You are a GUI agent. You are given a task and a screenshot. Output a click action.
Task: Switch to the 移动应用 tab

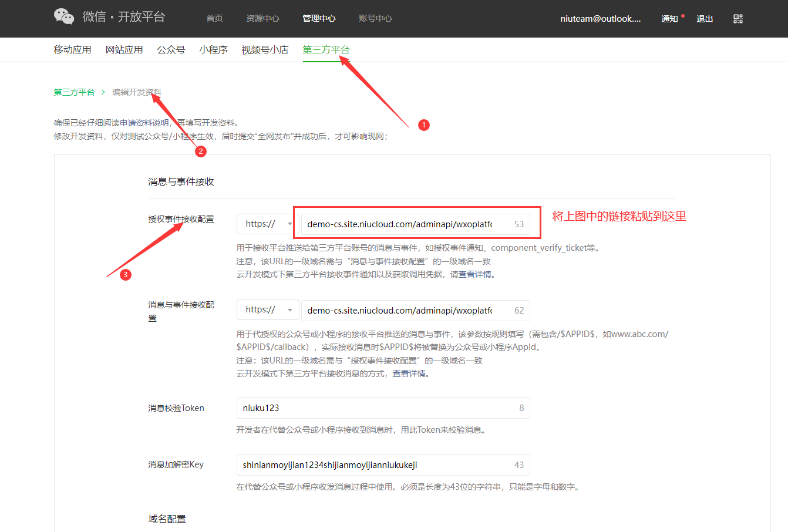(72, 50)
